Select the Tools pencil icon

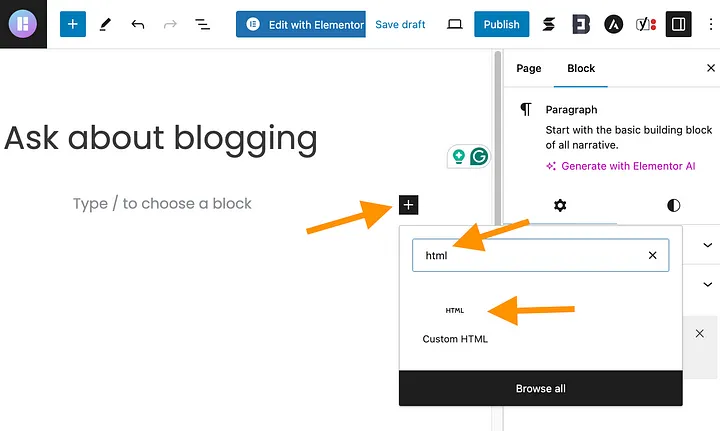point(105,24)
